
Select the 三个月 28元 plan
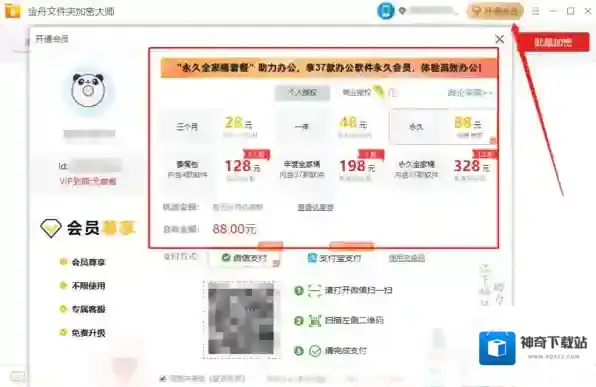point(214,127)
